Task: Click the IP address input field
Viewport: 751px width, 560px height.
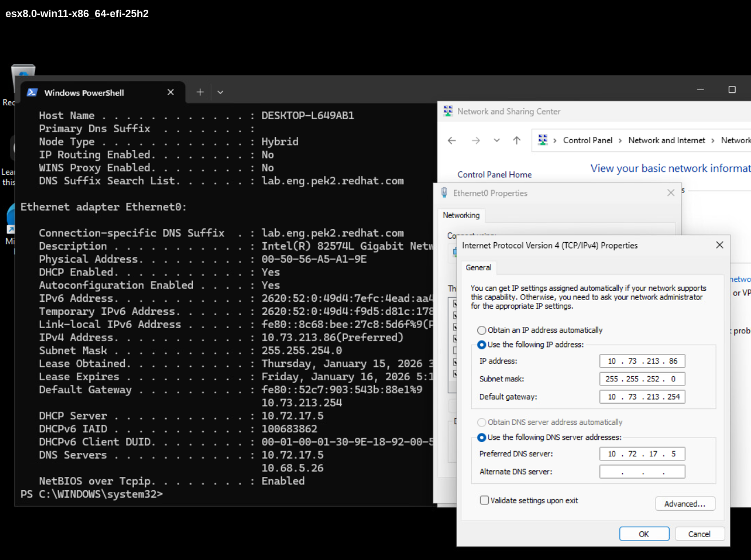Action: [x=642, y=361]
